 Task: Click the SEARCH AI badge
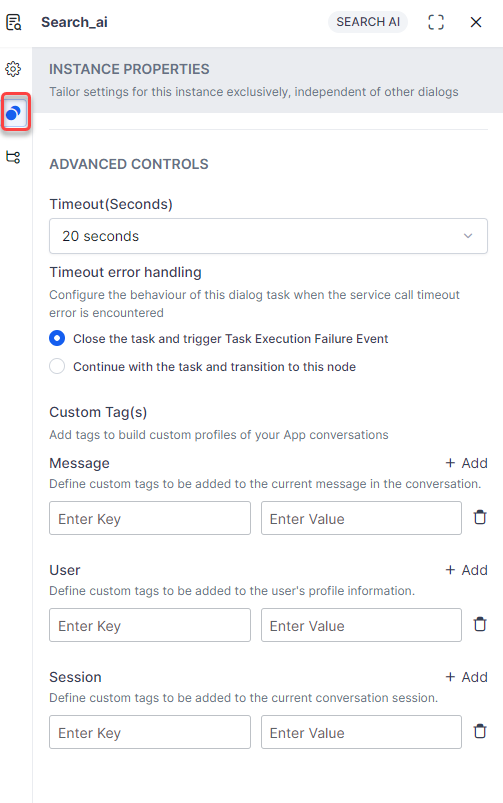[368, 22]
